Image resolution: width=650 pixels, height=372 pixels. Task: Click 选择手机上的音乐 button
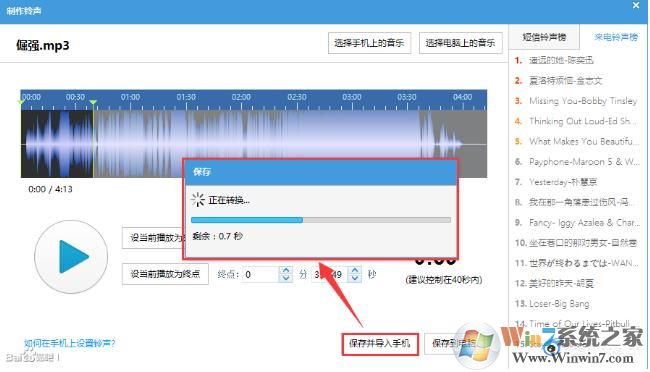(x=369, y=43)
